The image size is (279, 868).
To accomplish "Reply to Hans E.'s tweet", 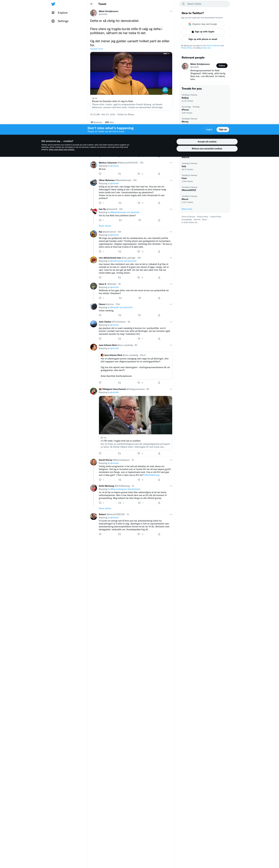I will 100,298.
